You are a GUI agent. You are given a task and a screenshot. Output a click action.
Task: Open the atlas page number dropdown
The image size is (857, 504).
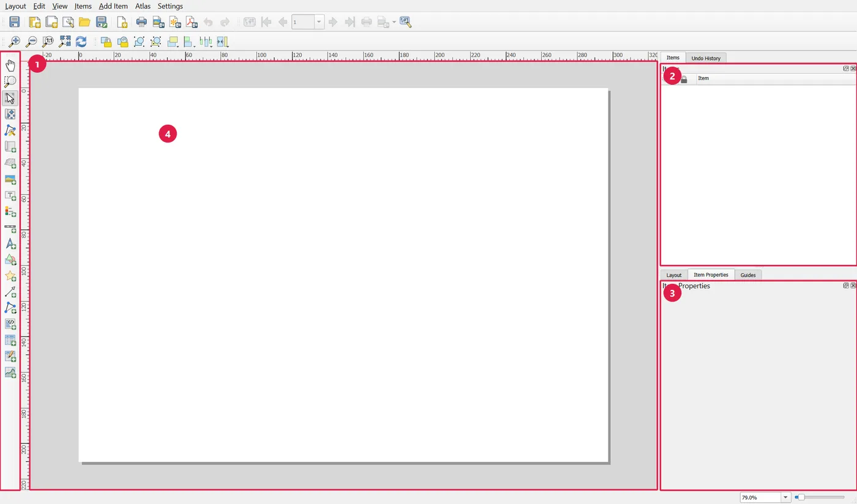(319, 22)
